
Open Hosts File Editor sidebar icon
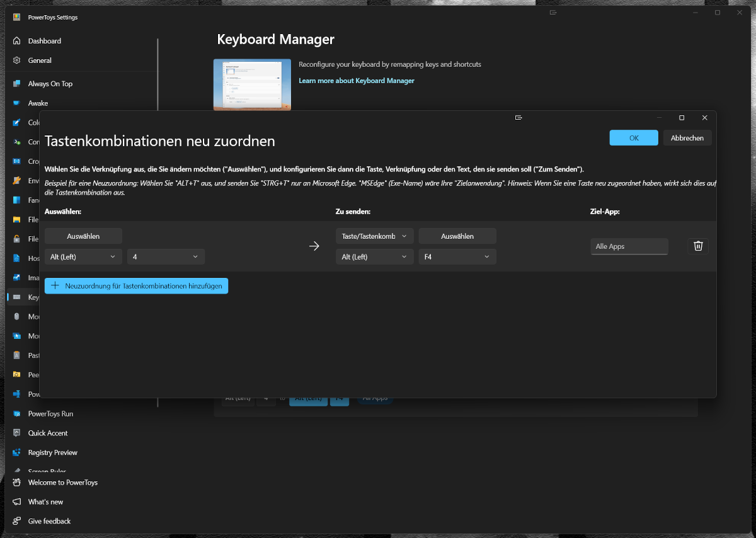[x=17, y=258]
